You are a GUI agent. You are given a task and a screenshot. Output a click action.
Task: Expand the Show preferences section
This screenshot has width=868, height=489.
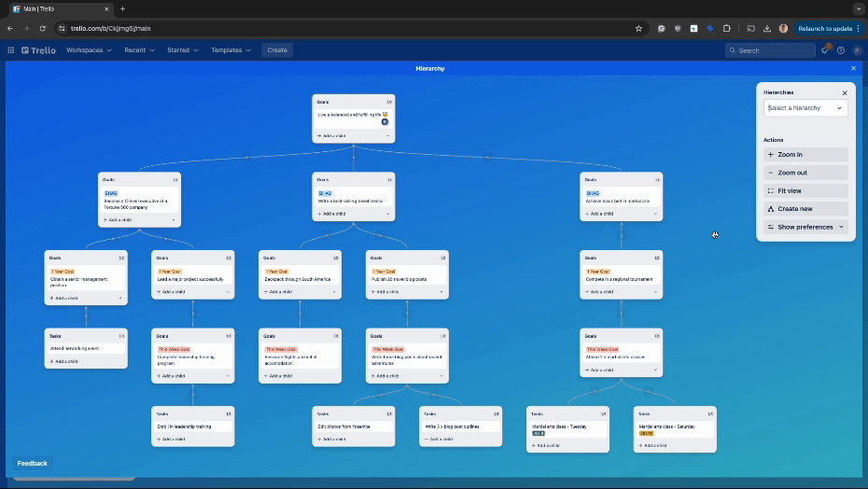pos(805,227)
